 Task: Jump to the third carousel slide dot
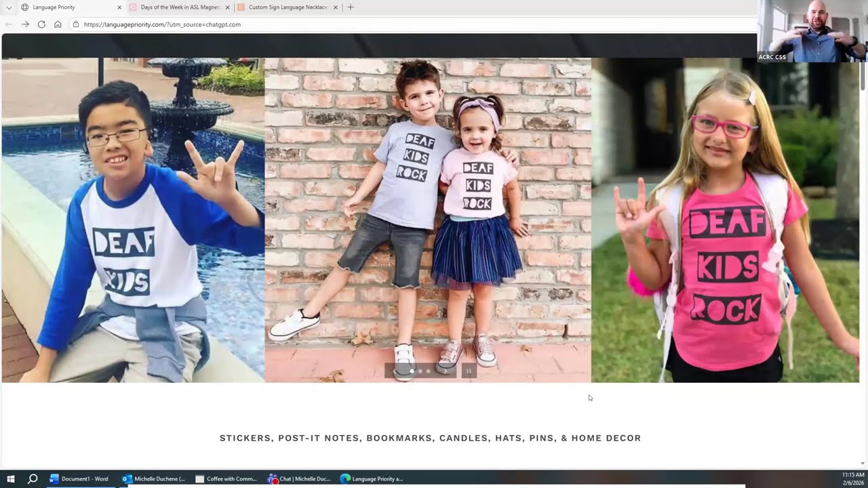pos(429,371)
